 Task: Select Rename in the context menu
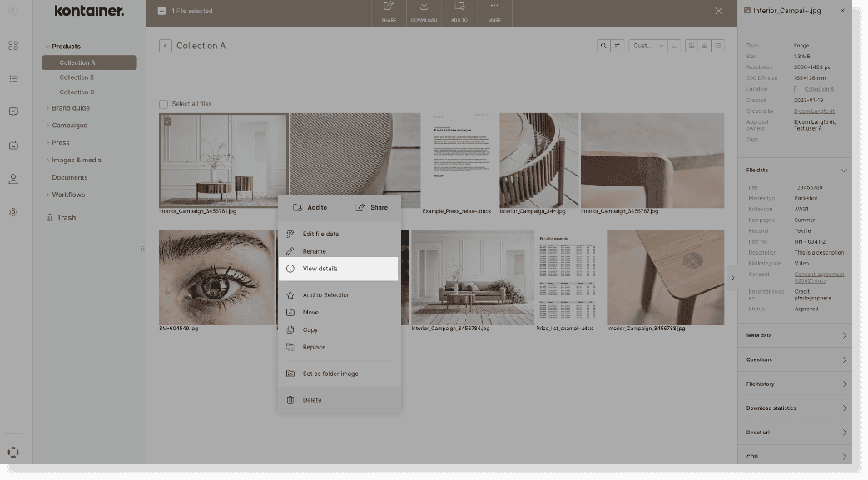pyautogui.click(x=314, y=251)
